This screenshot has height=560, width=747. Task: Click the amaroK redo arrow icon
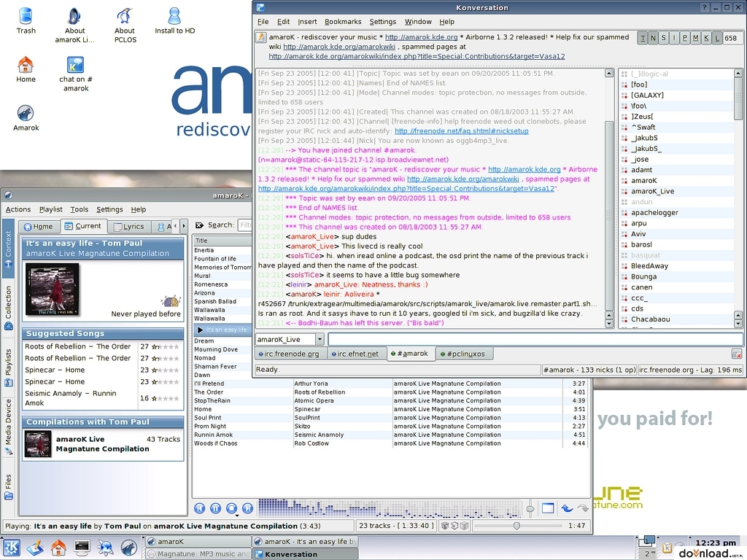click(x=583, y=508)
